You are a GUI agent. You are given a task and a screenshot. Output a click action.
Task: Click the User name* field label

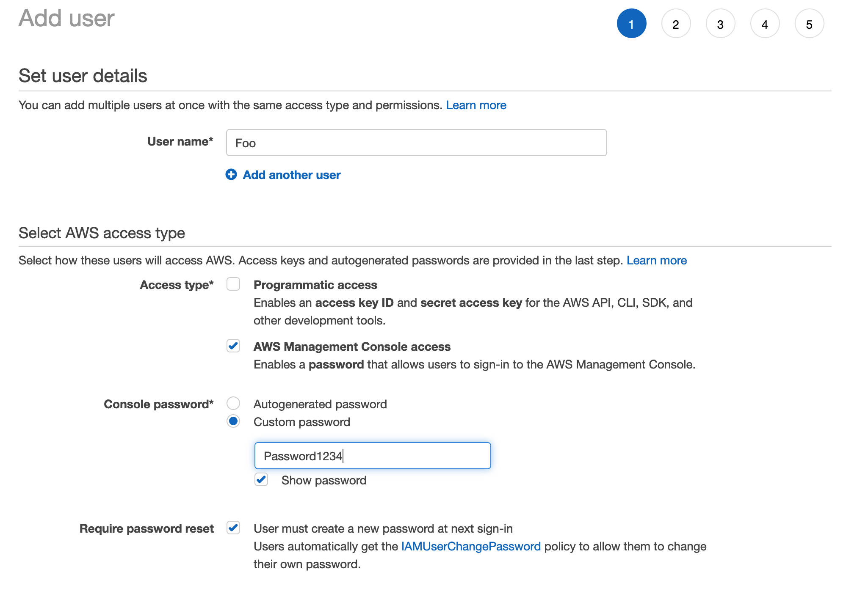[x=180, y=141]
